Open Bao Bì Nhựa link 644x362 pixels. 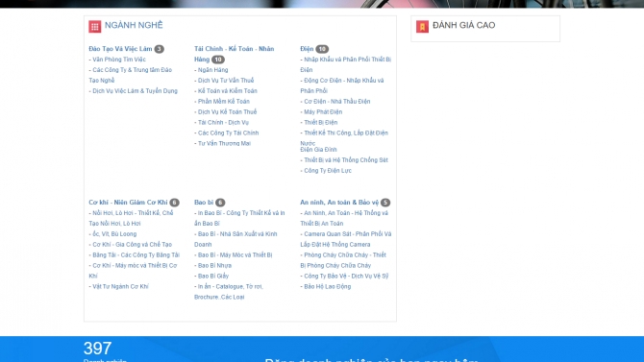tap(214, 266)
